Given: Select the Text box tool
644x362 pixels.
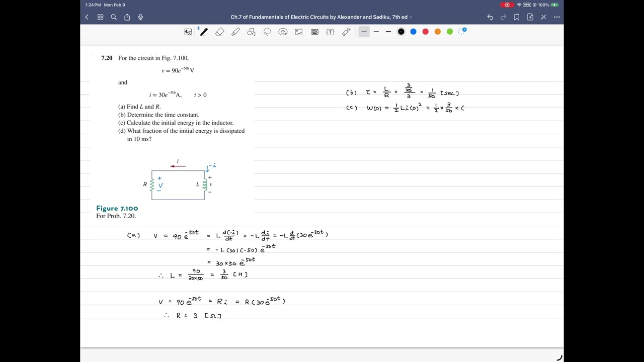Looking at the screenshot, I should point(331,32).
